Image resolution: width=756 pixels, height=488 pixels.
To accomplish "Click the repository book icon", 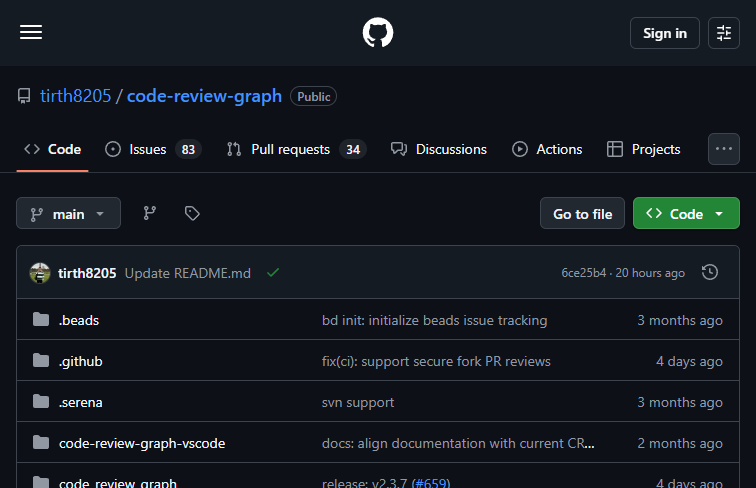I will tap(24, 96).
